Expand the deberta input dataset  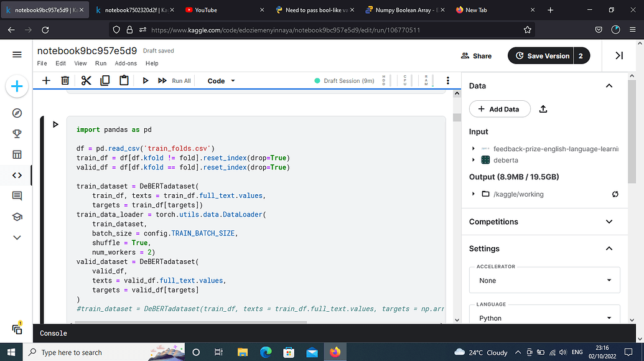click(x=473, y=160)
